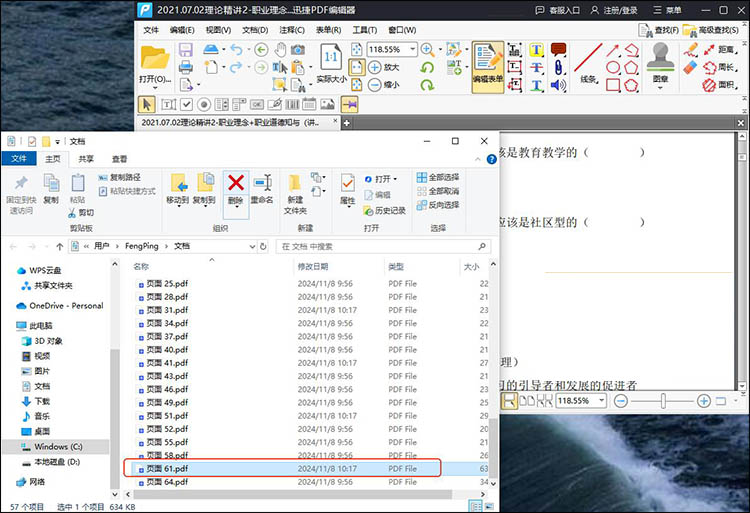Collapse the Explorer ribbon chevron
750x513 pixels.
coord(477,159)
